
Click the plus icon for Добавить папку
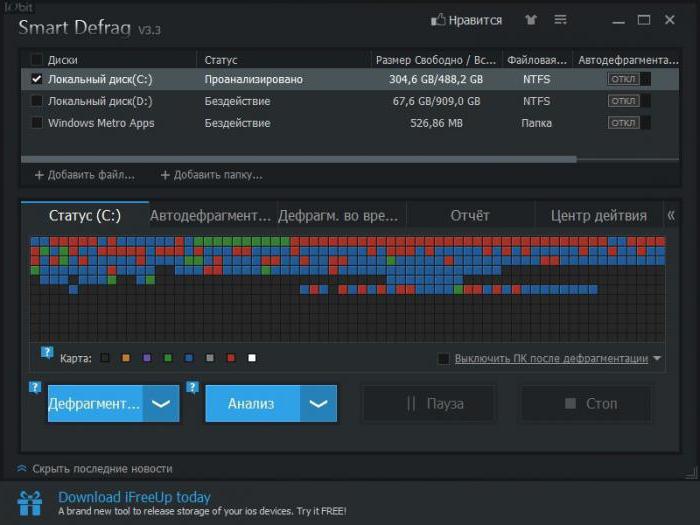(165, 175)
